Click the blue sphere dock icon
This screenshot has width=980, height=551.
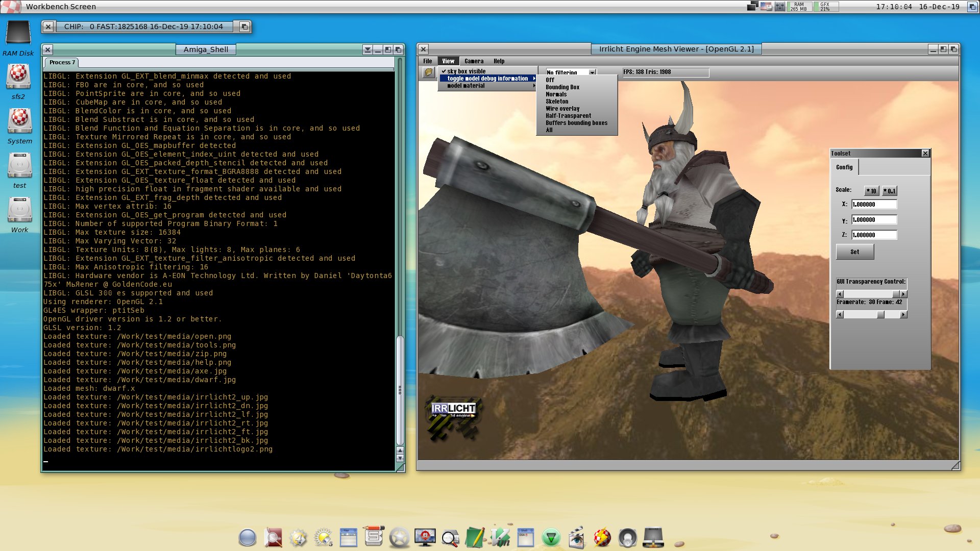(248, 537)
